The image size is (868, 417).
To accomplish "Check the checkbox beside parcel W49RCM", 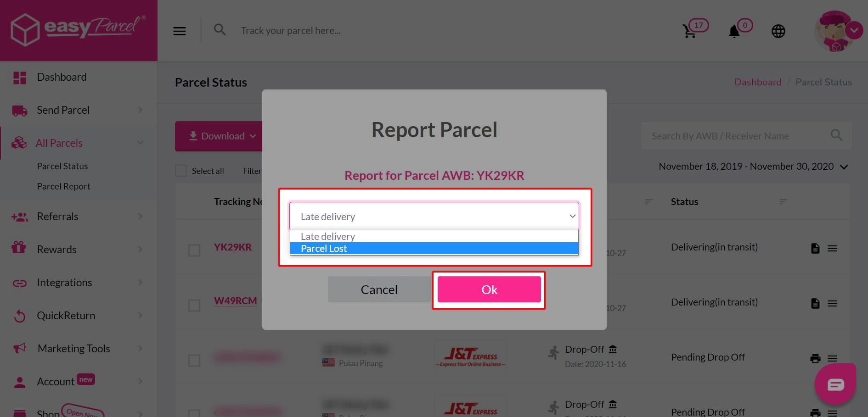I will (193, 305).
